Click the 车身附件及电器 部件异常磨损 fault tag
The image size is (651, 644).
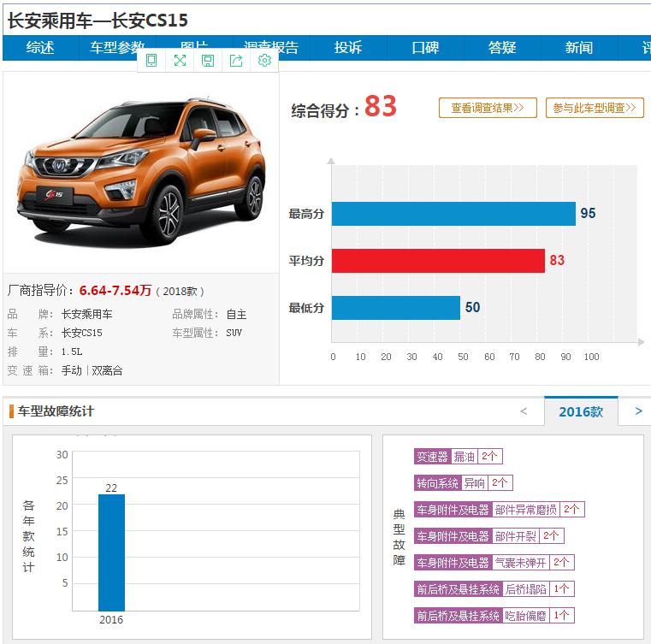tap(499, 510)
